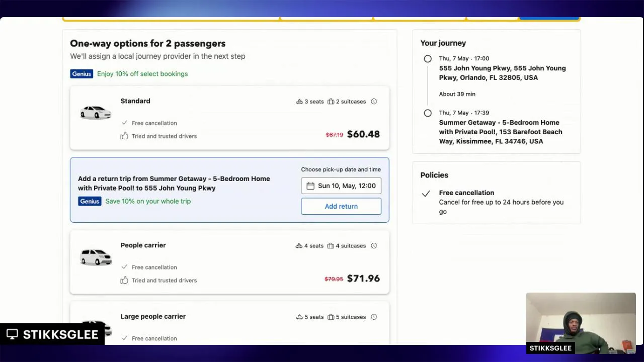Click the thumbs-up icon under Standard
This screenshot has height=362, width=644.
124,136
